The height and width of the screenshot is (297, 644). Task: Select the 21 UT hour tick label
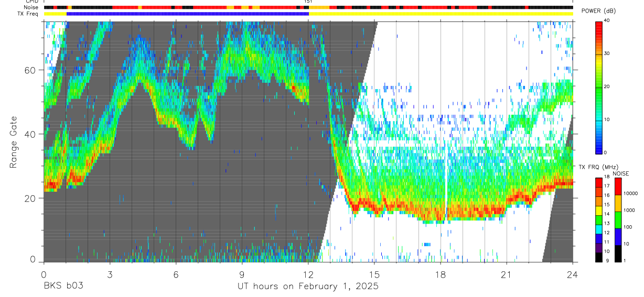tap(507, 274)
